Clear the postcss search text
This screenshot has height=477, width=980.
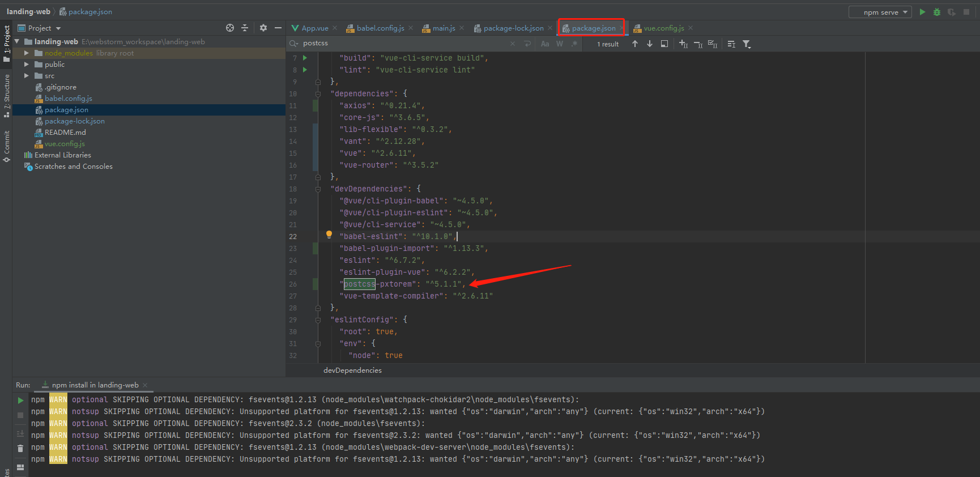[512, 44]
